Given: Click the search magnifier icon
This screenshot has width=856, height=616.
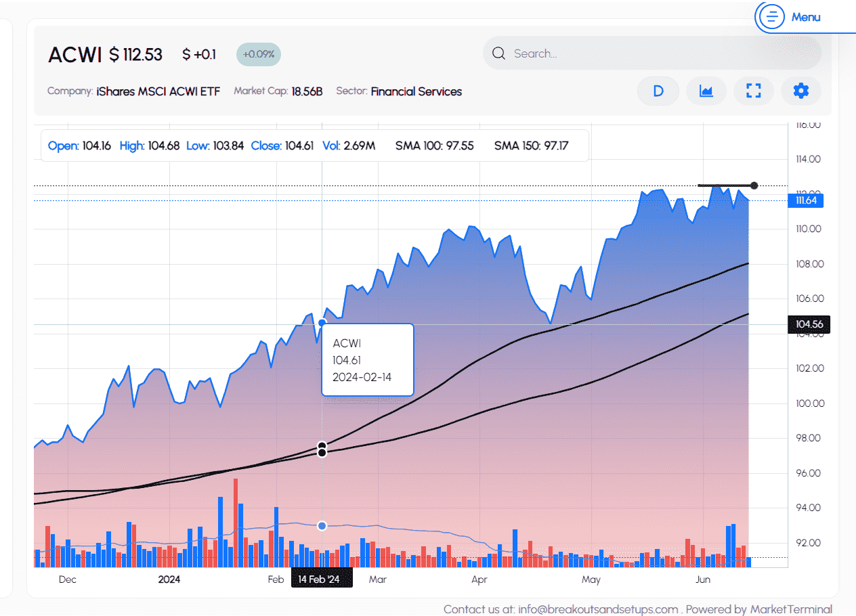Looking at the screenshot, I should tap(499, 53).
